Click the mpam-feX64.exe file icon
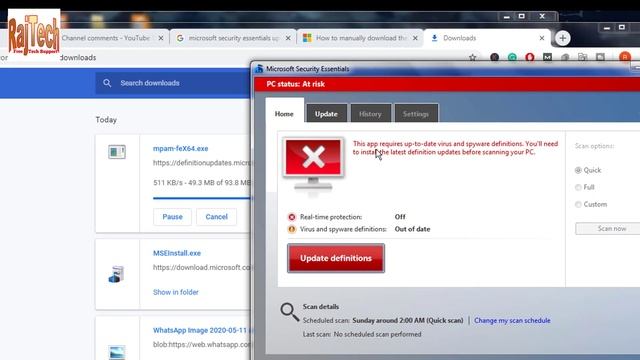The height and width of the screenshot is (360, 640). tap(117, 152)
